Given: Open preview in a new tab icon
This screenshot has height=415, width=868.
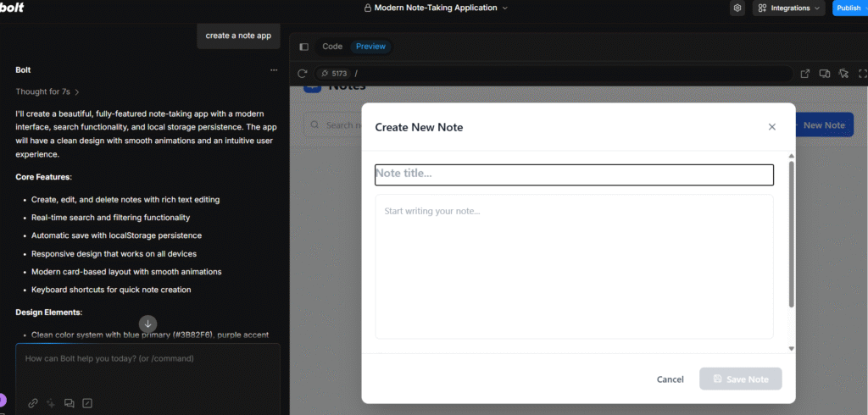Looking at the screenshot, I should point(805,74).
